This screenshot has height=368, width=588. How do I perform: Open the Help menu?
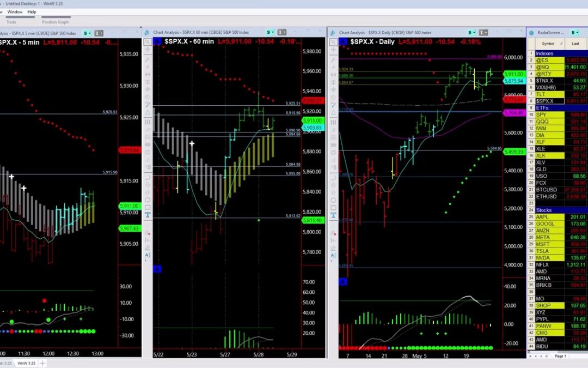[x=32, y=11]
